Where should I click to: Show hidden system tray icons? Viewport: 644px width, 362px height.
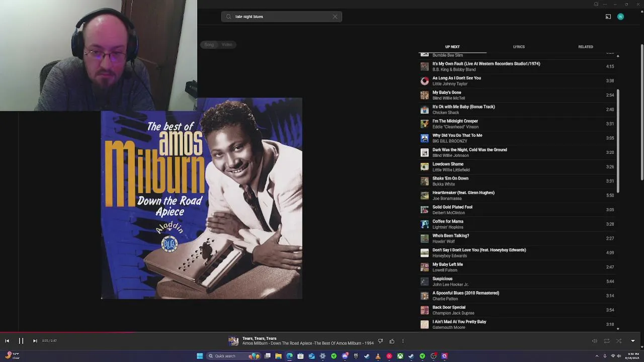pyautogui.click(x=597, y=356)
